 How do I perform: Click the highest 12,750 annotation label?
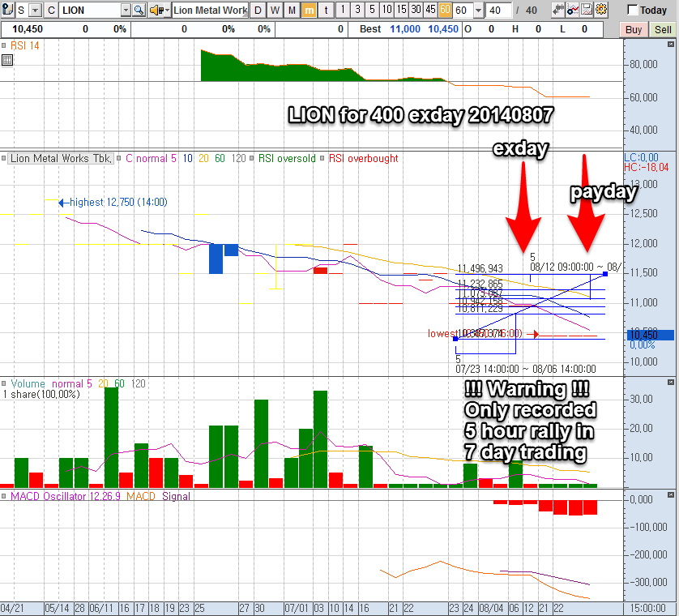(118, 203)
